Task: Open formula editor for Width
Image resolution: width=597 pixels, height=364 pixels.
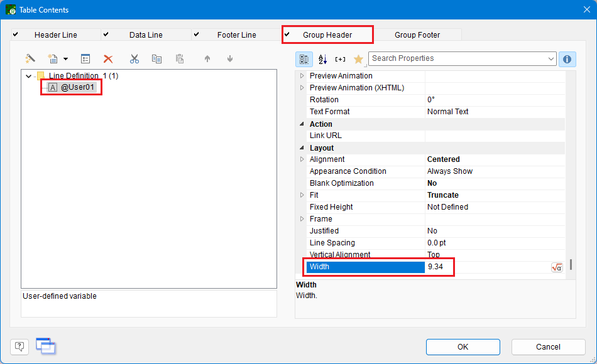Action: [557, 267]
